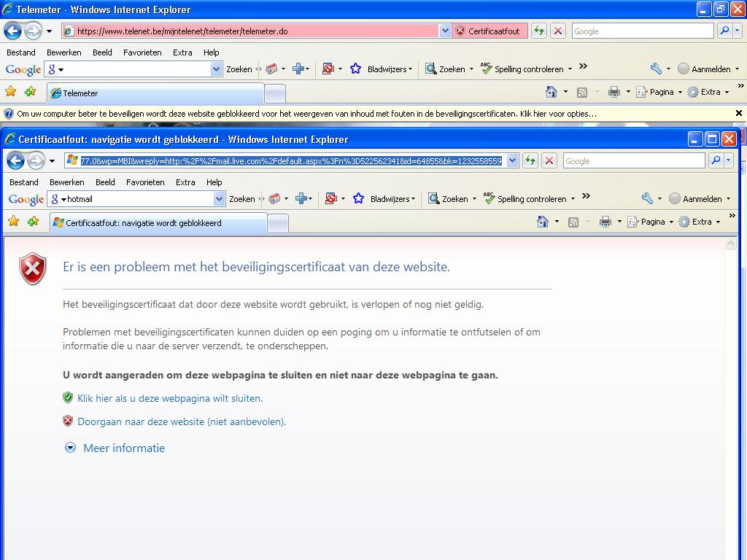747x560 pixels.
Task: Open Extra menu in Certificaatfout window menu bar
Action: [x=185, y=182]
